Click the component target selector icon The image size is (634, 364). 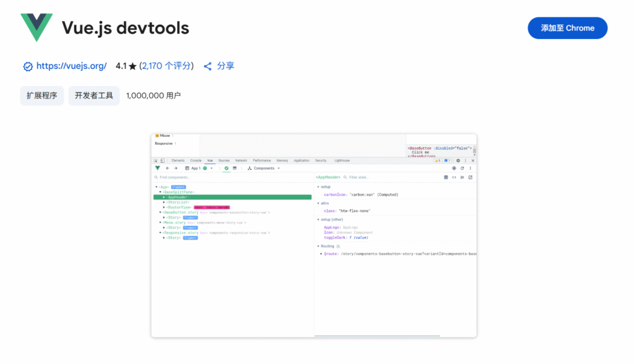[x=454, y=168]
